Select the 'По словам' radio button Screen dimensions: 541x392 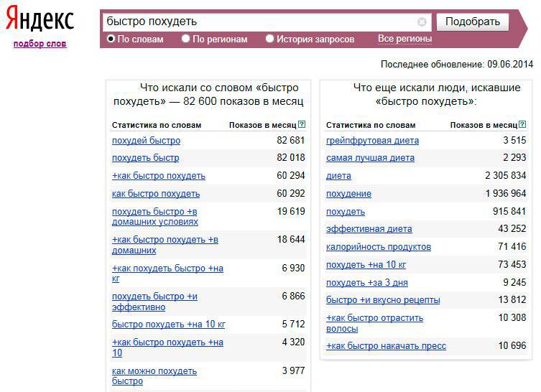(x=111, y=39)
